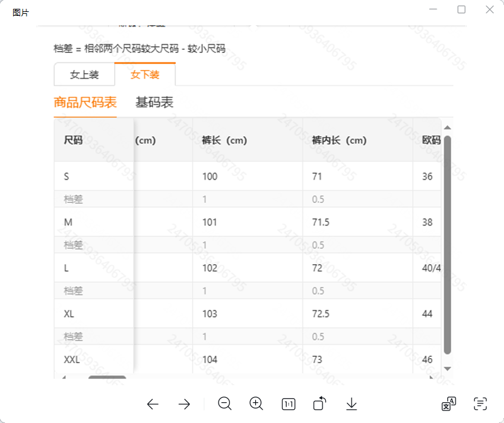Image resolution: width=504 pixels, height=423 pixels.
Task: Open the 商品尺码表 section
Action: pyautogui.click(x=85, y=103)
